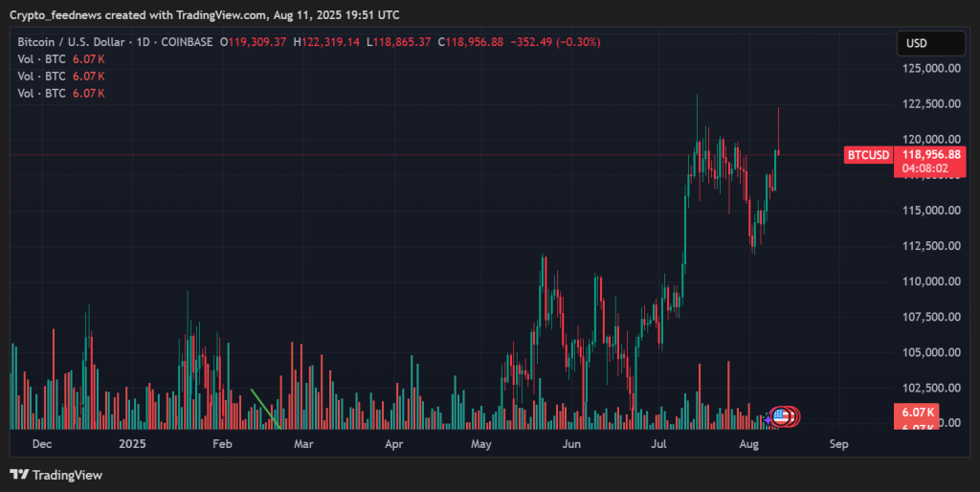
Task: Click the Jul label on time axis
Action: (659, 444)
